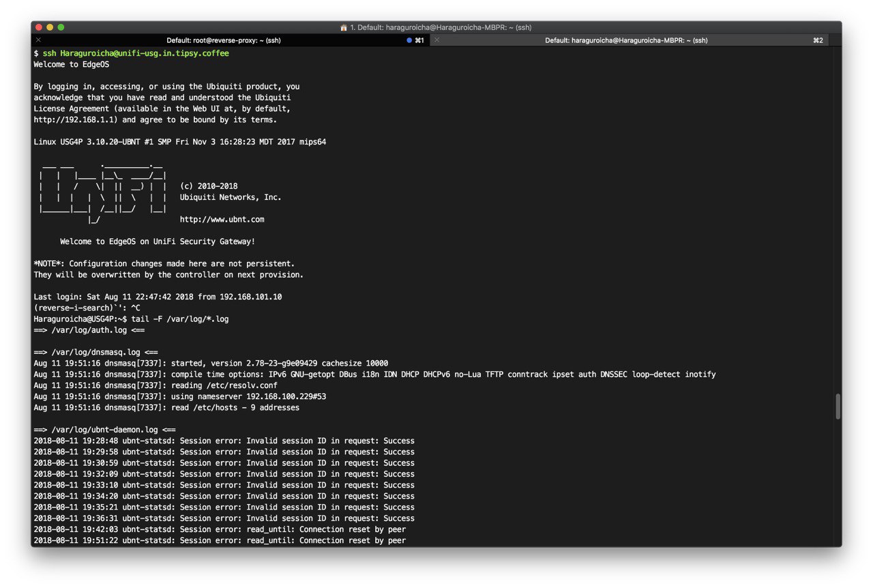873x588 pixels.
Task: Click 'By logging in, accessing, or using' line
Action: (166, 87)
